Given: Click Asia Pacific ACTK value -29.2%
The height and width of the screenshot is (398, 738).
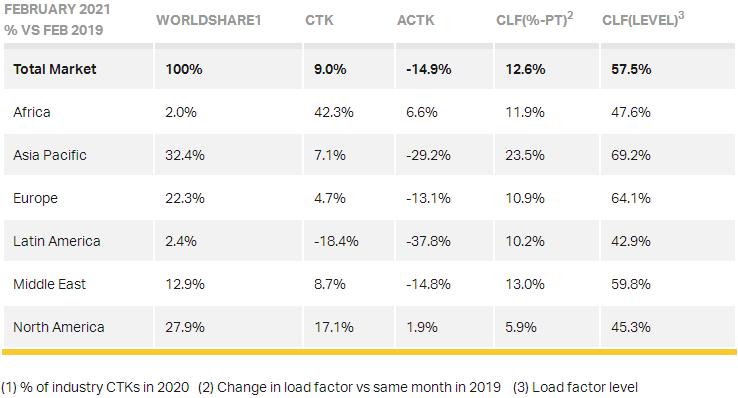Looking at the screenshot, I should click(x=428, y=155).
